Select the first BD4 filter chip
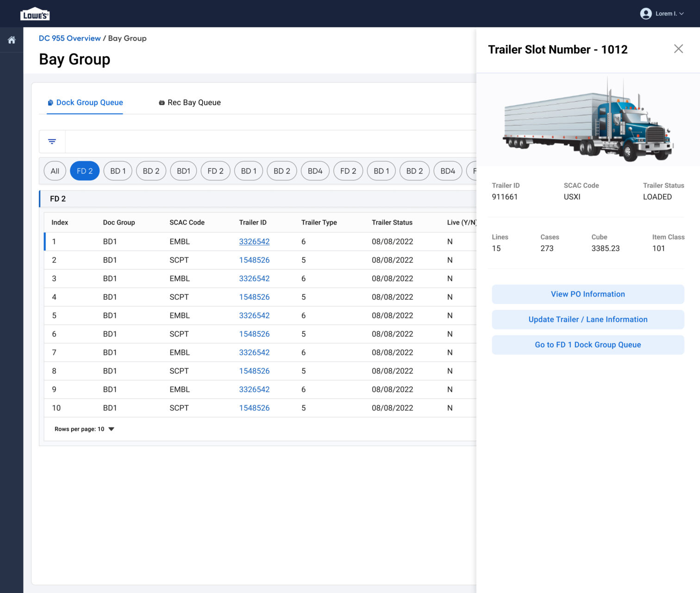The height and width of the screenshot is (593, 700). pos(315,171)
